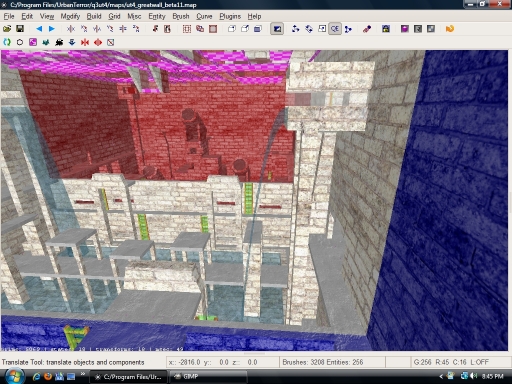
Task: Save the map with the floppy disk icon
Action: 20,29
